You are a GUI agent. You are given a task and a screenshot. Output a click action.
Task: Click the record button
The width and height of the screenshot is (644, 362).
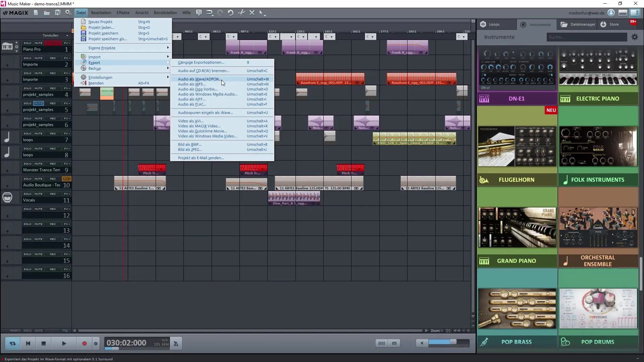(x=84, y=344)
